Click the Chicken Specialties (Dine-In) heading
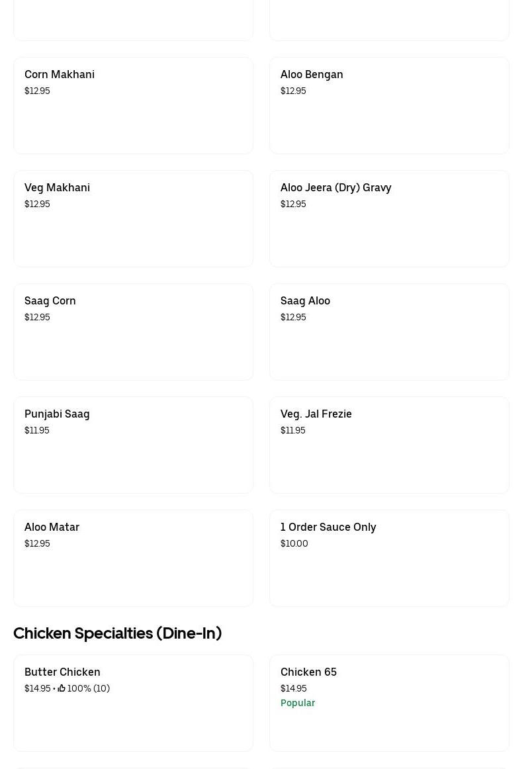Image resolution: width=532 pixels, height=769 pixels. 118,633
